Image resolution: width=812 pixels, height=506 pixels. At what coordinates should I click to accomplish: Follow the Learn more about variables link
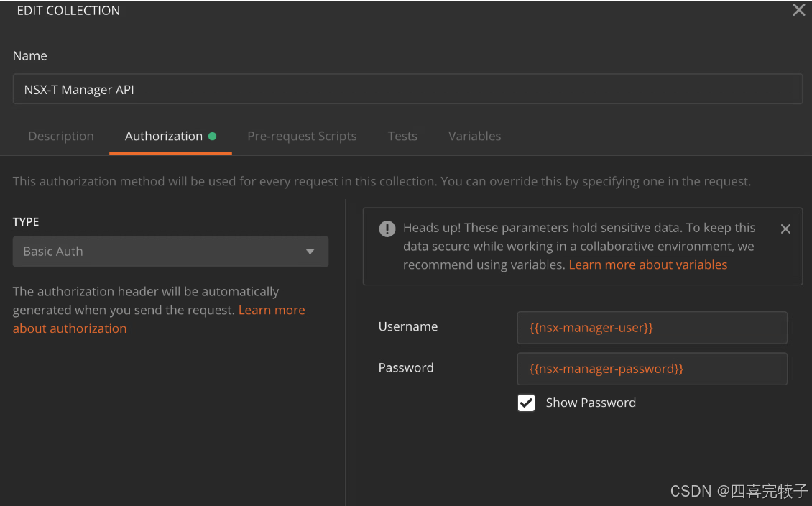click(648, 264)
